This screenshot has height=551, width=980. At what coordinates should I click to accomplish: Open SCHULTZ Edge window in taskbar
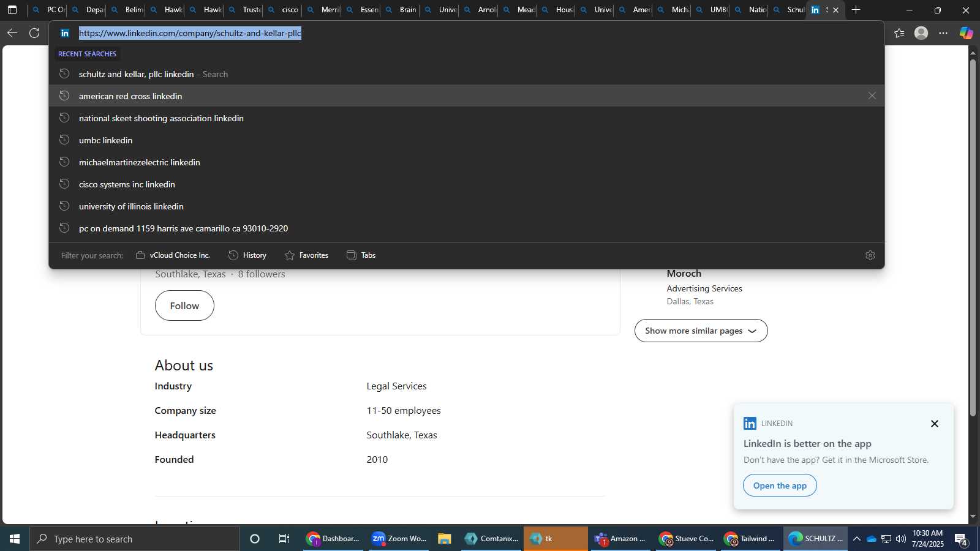click(x=816, y=539)
